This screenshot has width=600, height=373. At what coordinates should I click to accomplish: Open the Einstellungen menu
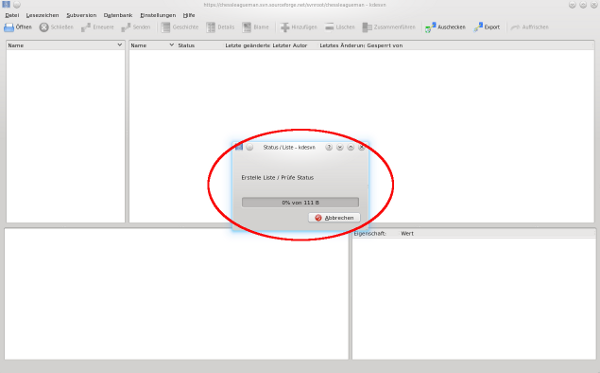[x=158, y=15]
